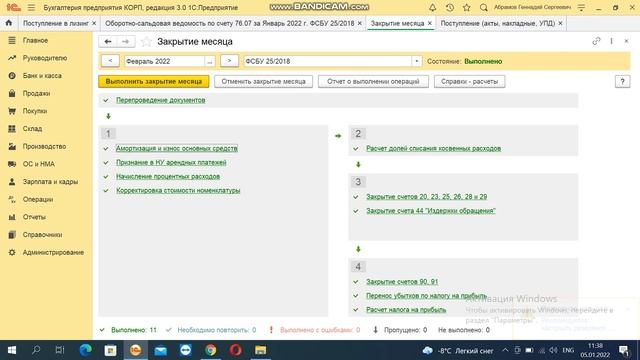The image size is (640, 360).
Task: Go to previous month button
Action: click(110, 61)
